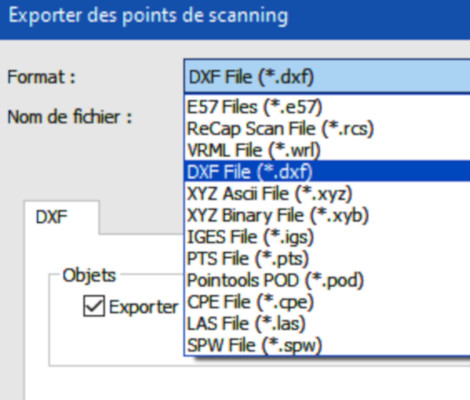Pick VRML File (*.wrl) from list
470x400 pixels.
click(327, 150)
